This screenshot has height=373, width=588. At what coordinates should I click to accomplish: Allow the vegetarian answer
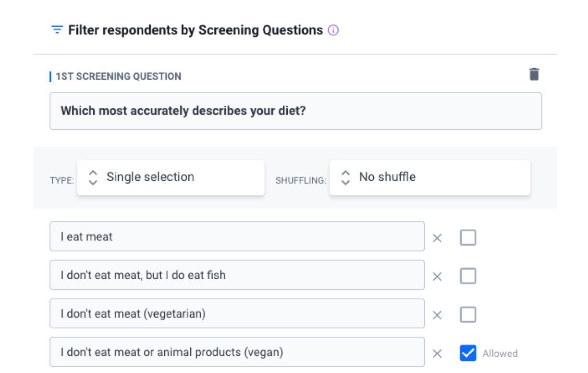tap(468, 315)
